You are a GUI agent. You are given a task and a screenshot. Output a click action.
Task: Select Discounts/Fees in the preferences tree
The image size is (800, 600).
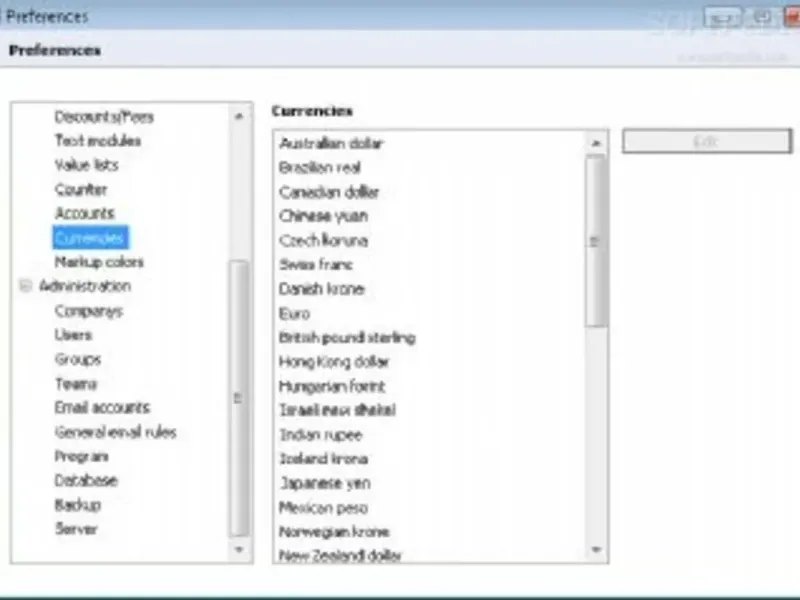[x=104, y=117]
